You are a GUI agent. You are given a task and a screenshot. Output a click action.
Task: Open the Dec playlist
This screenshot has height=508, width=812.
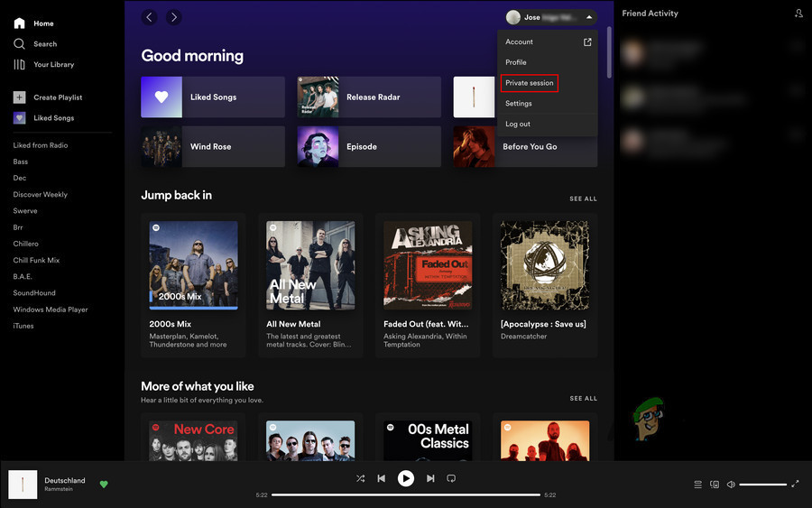click(x=20, y=178)
